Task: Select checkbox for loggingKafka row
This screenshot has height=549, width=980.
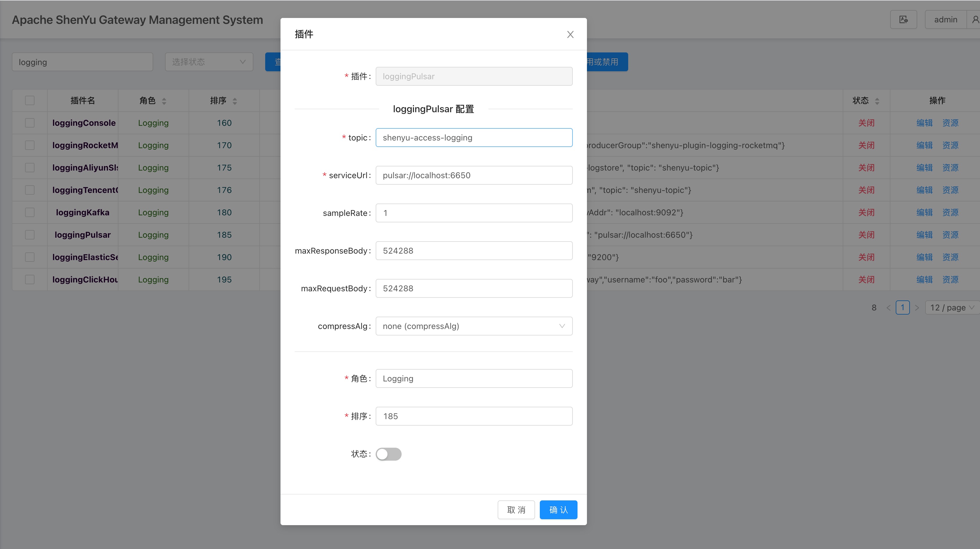Action: point(30,213)
